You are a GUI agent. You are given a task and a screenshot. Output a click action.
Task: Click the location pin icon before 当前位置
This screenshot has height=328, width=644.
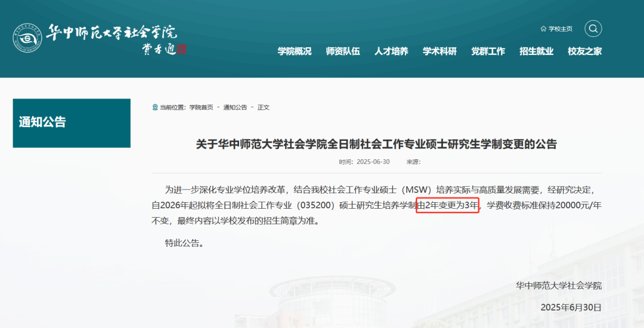point(155,107)
